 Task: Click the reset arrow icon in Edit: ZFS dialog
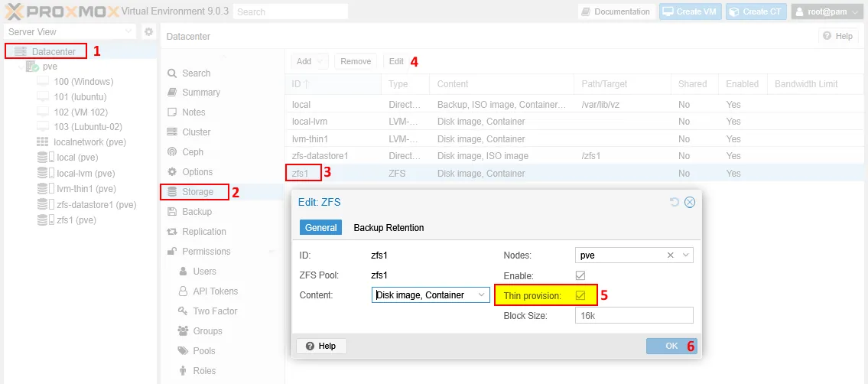(x=675, y=202)
